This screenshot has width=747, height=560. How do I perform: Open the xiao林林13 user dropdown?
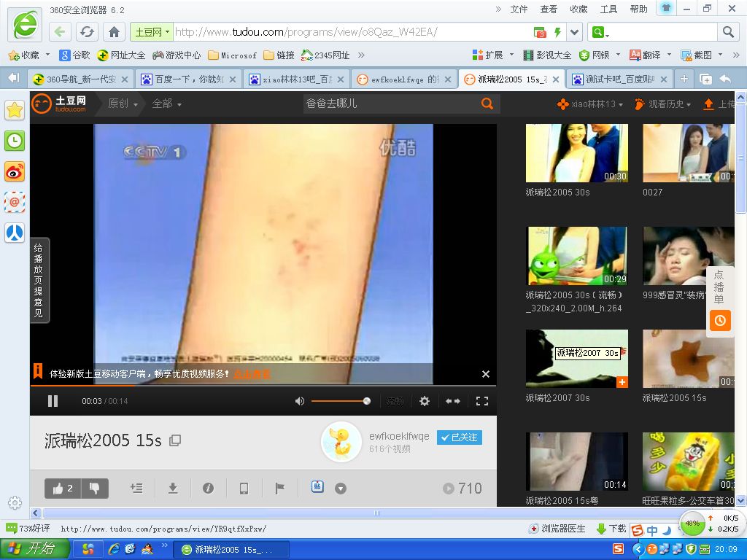pyautogui.click(x=590, y=104)
